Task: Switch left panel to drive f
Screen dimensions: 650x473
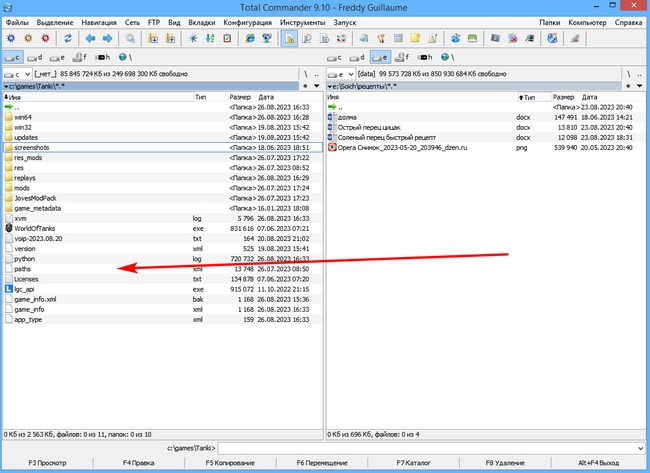Action: [79, 57]
